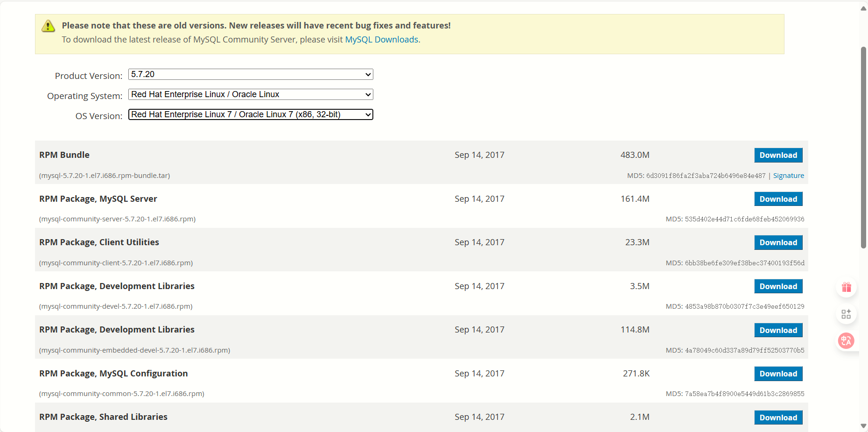Click the 2.1M size value
Viewport: 868px width, 432px height.
coord(640,417)
